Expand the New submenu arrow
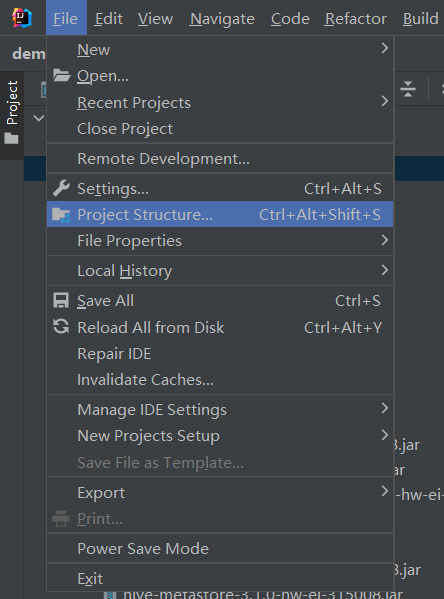Viewport: 444px width, 599px height. click(384, 48)
